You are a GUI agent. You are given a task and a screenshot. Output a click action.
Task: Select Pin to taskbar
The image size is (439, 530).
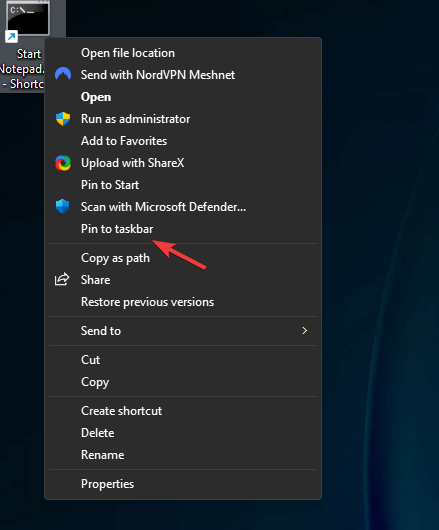pos(183,229)
